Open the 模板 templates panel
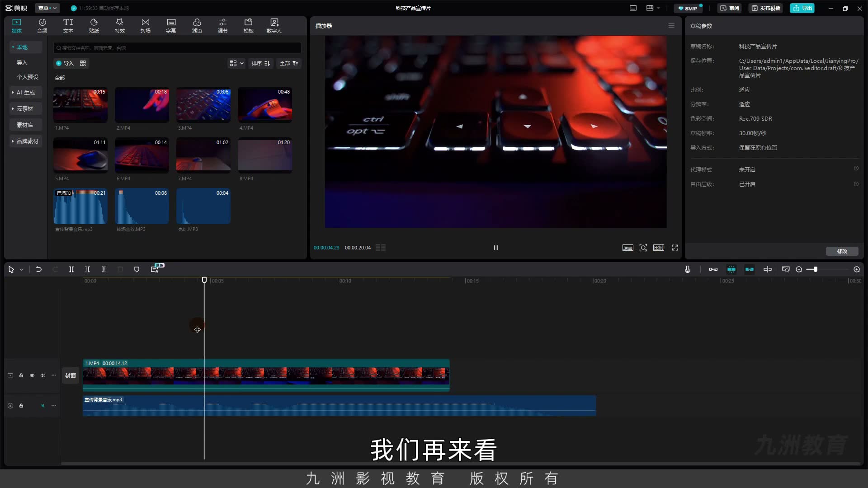 [249, 26]
